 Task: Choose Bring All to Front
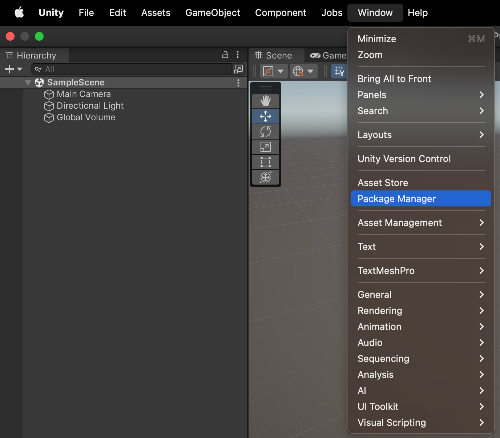(421, 79)
